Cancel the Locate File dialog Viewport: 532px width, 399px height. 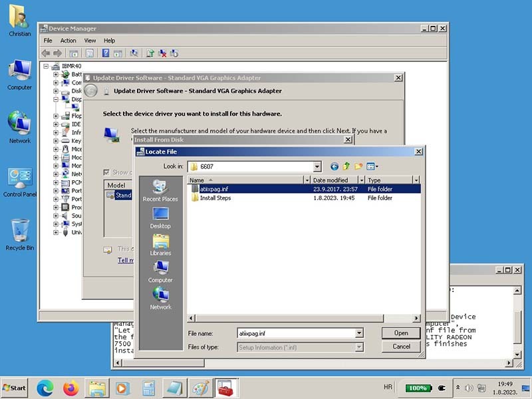(x=401, y=346)
